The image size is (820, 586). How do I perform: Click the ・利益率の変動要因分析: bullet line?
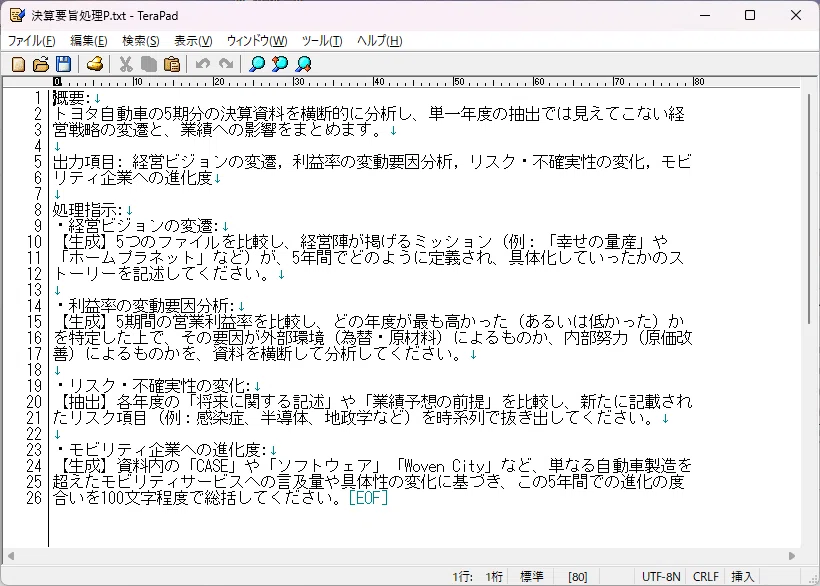pos(144,306)
